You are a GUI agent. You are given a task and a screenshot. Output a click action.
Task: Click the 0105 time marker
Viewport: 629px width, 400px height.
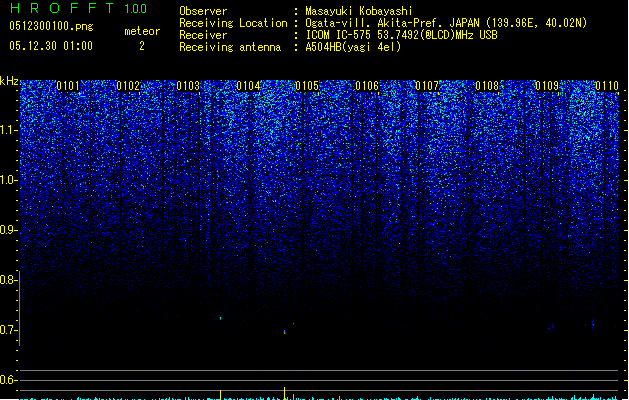[x=307, y=86]
